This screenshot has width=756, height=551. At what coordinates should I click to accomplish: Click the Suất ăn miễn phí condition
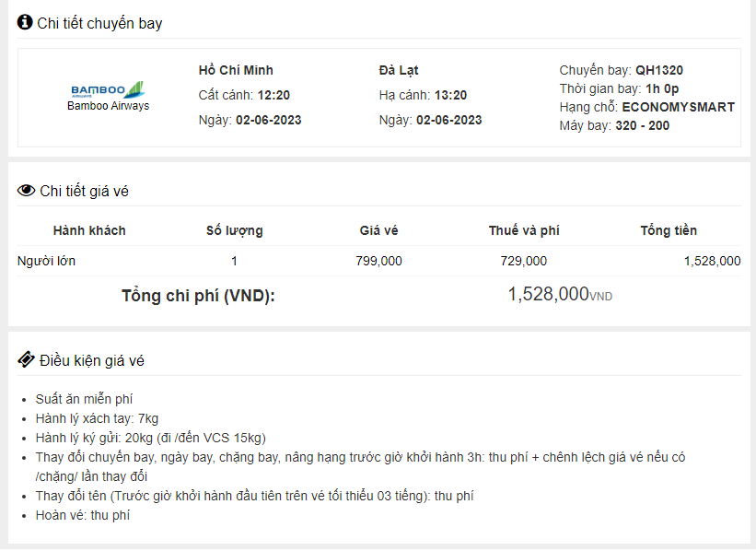tap(84, 399)
